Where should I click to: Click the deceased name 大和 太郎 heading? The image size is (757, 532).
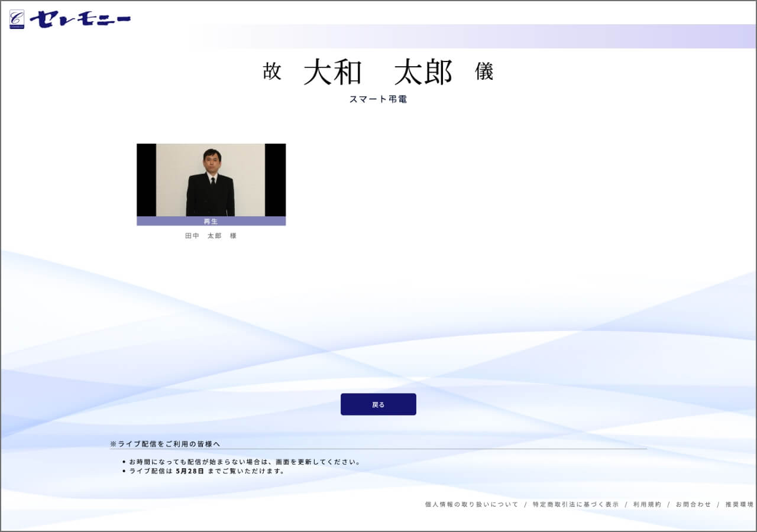(378, 73)
